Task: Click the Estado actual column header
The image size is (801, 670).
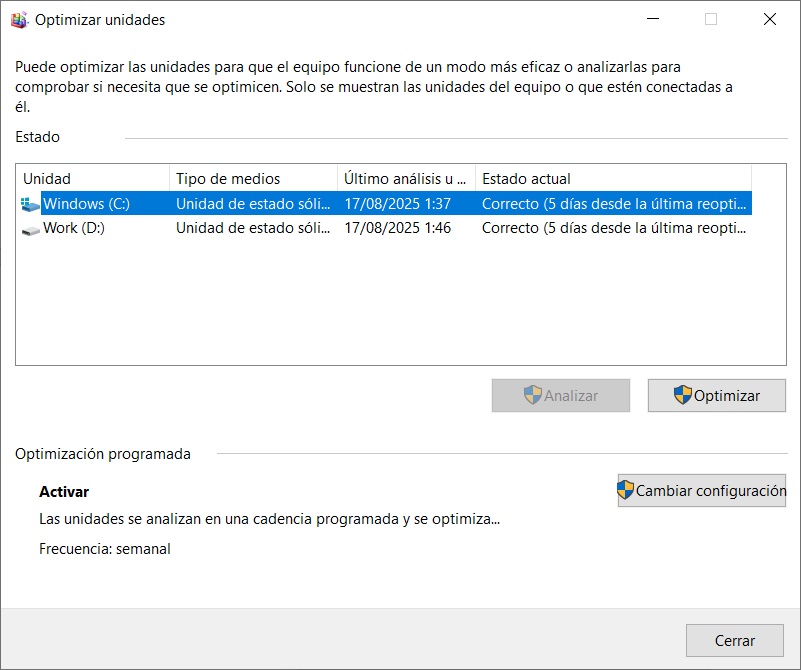Action: tap(612, 179)
